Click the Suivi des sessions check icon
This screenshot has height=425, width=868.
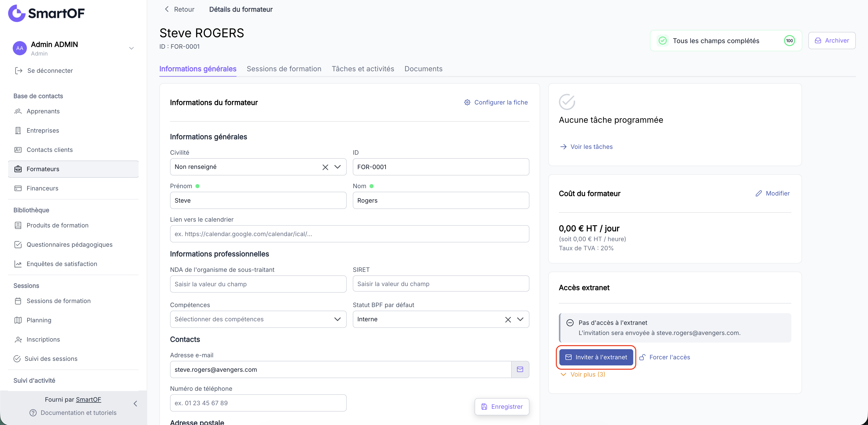tap(17, 359)
